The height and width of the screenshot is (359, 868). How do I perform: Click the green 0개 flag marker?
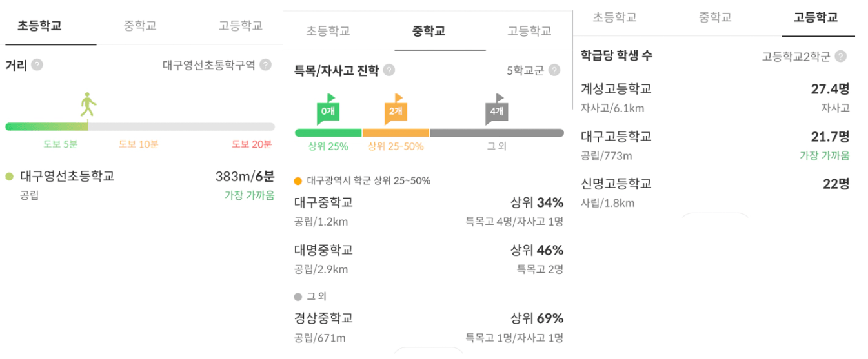328,110
